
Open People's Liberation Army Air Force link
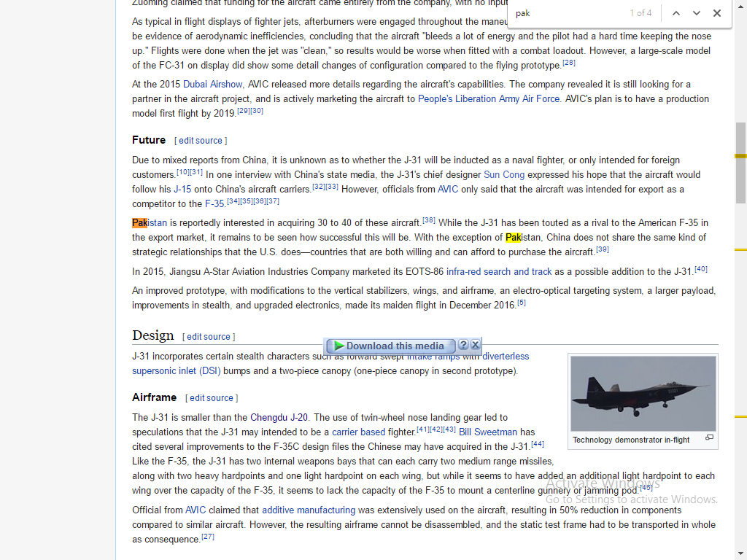click(489, 98)
